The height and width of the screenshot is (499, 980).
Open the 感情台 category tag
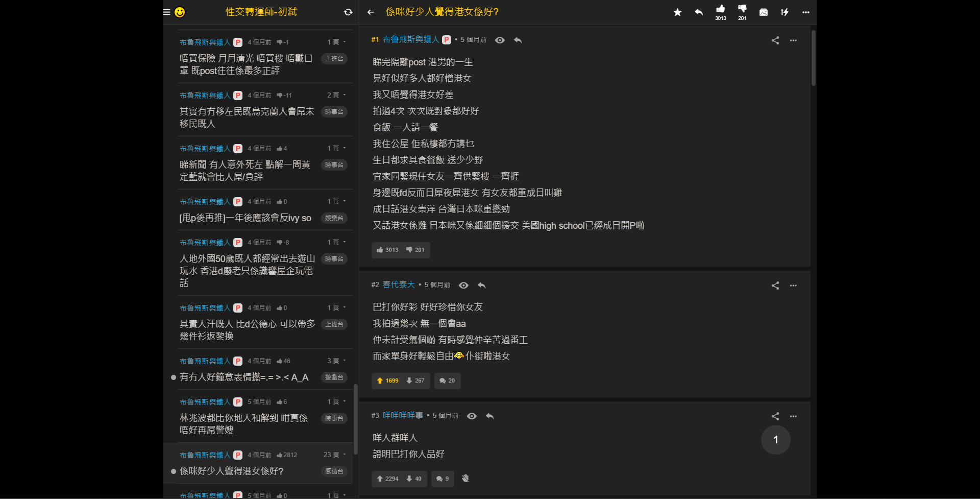pyautogui.click(x=334, y=471)
